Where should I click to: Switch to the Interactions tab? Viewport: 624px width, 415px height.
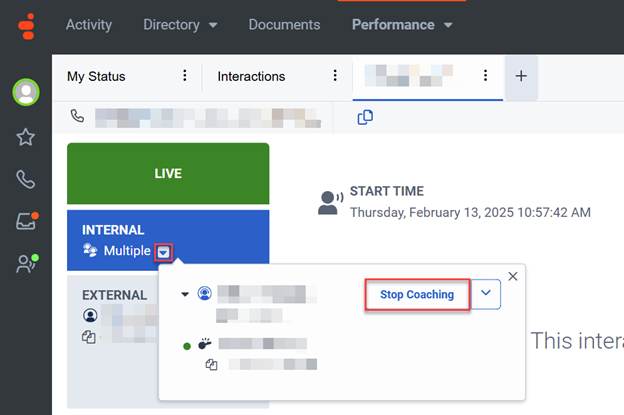251,76
